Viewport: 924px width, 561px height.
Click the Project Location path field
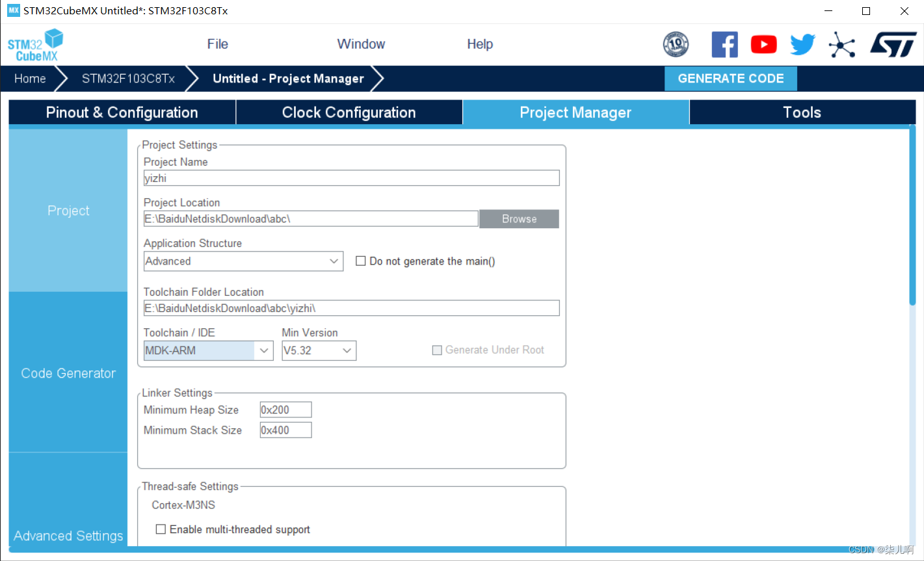[311, 219]
